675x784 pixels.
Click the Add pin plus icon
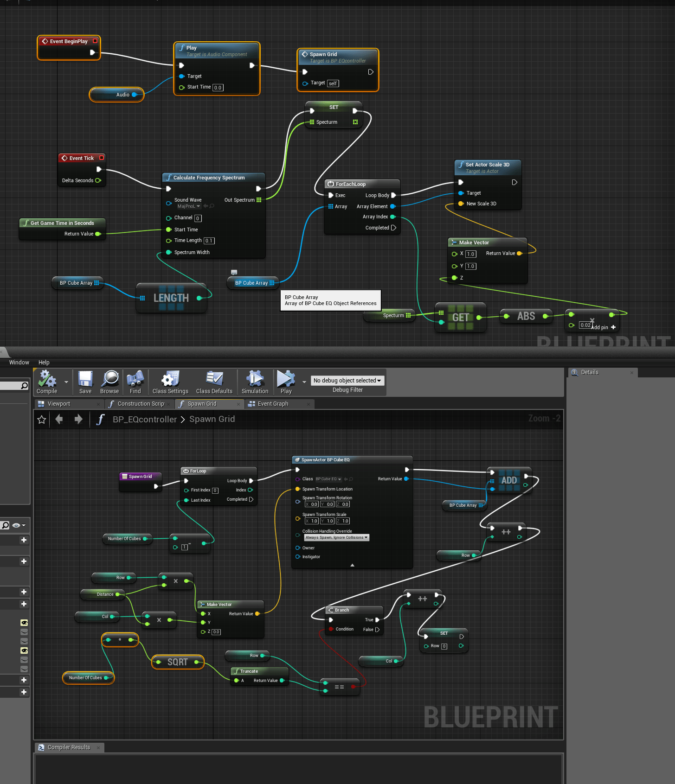[613, 327]
